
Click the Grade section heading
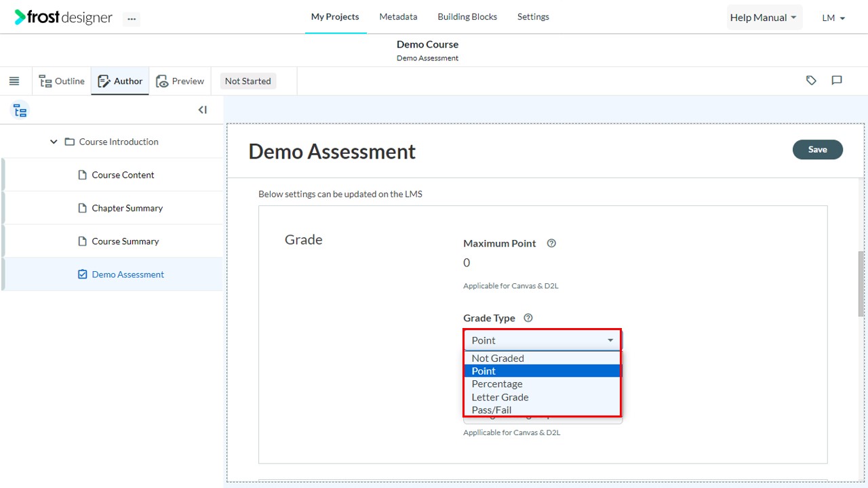point(303,240)
